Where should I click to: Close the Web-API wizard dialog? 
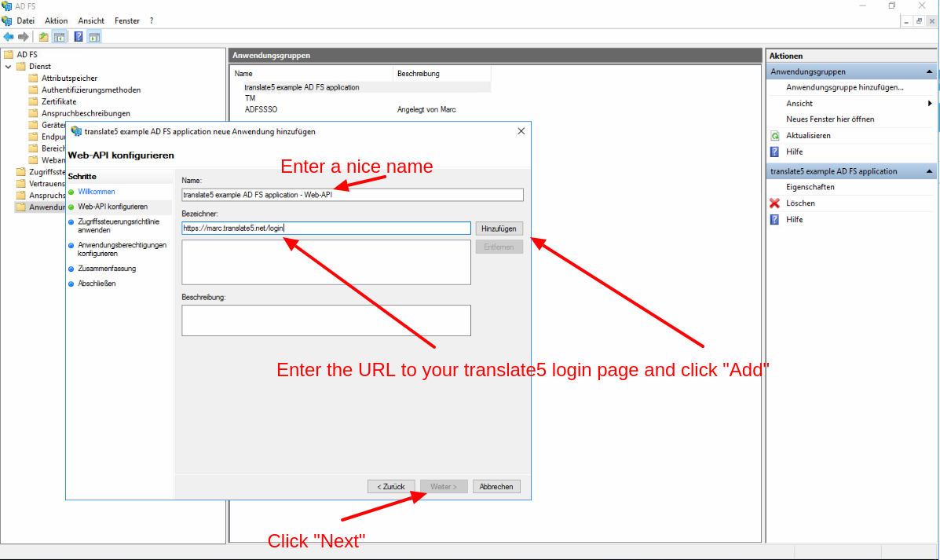click(521, 131)
